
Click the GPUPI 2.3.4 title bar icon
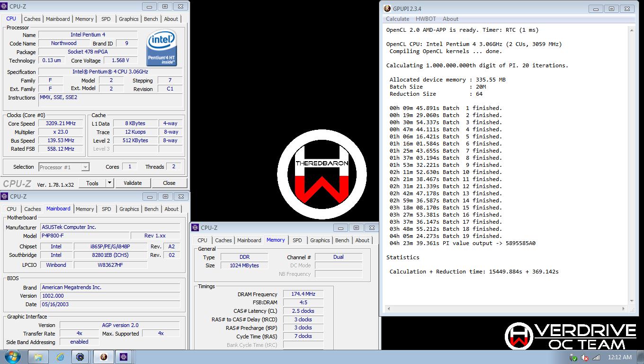point(387,9)
